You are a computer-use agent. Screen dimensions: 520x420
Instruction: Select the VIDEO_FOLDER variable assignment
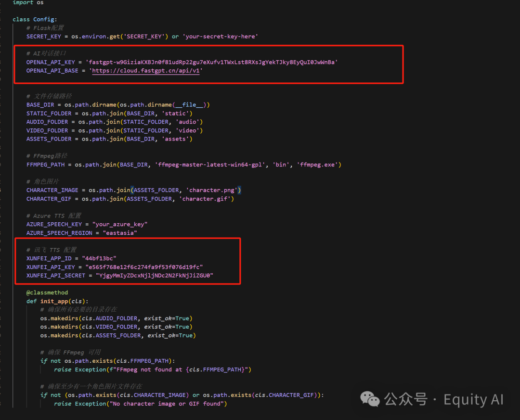point(47,130)
